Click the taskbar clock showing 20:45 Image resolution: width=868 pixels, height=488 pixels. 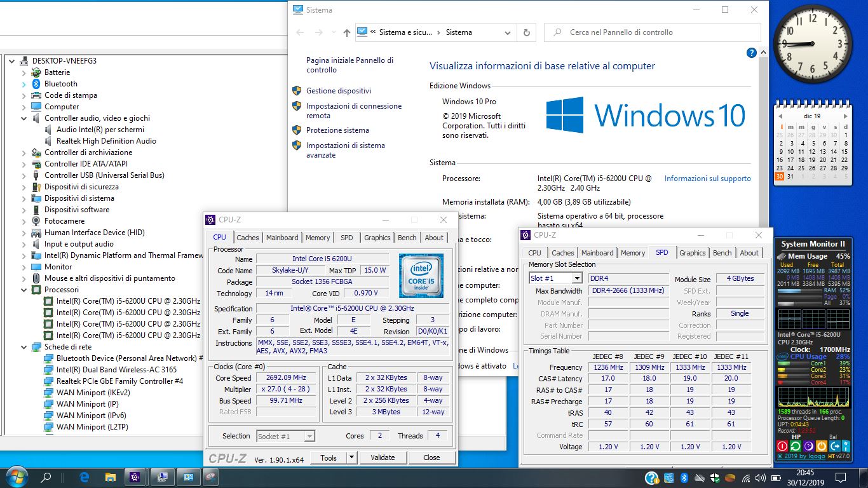805,477
